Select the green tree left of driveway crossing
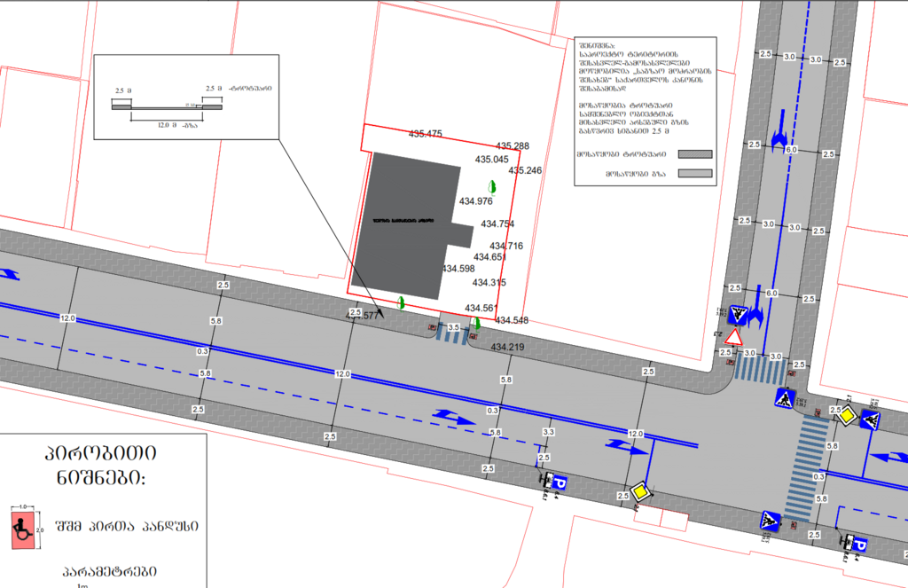 pyautogui.click(x=402, y=302)
